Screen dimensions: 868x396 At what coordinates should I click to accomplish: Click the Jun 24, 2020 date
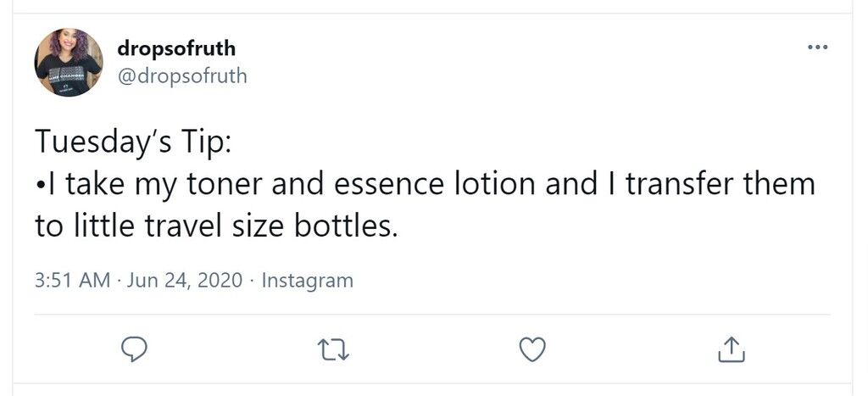pyautogui.click(x=185, y=280)
